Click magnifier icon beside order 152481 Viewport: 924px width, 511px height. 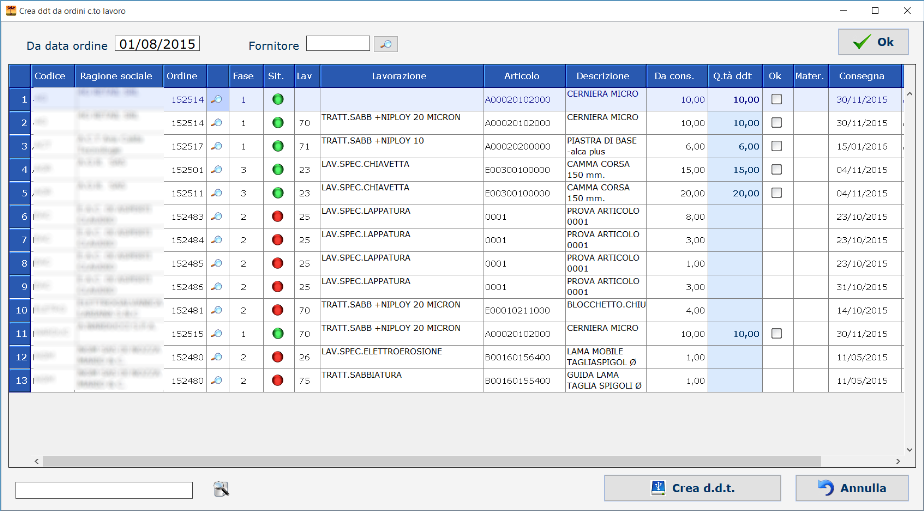pyautogui.click(x=217, y=310)
